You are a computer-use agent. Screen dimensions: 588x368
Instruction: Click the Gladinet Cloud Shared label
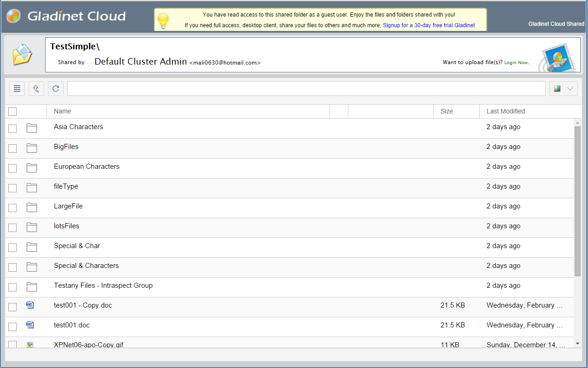click(556, 24)
